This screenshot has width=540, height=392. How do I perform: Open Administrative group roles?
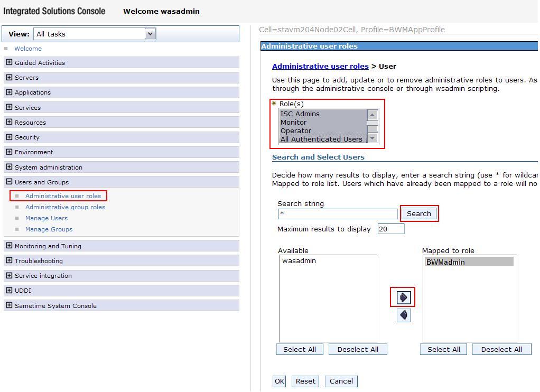pyautogui.click(x=65, y=207)
